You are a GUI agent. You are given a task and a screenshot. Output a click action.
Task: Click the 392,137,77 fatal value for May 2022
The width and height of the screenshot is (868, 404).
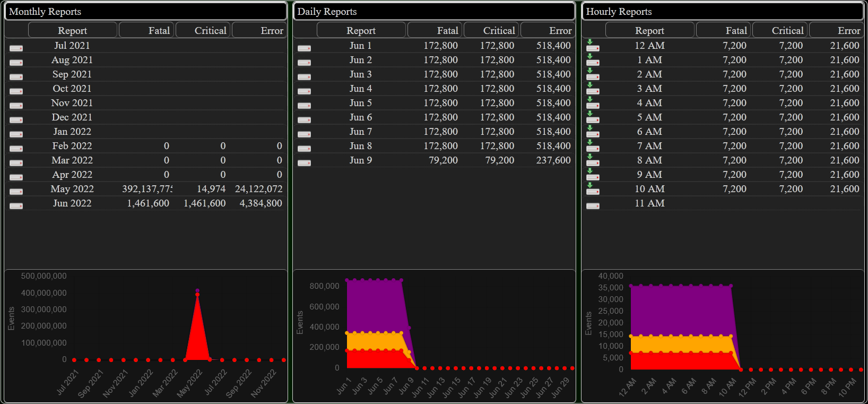(x=147, y=189)
